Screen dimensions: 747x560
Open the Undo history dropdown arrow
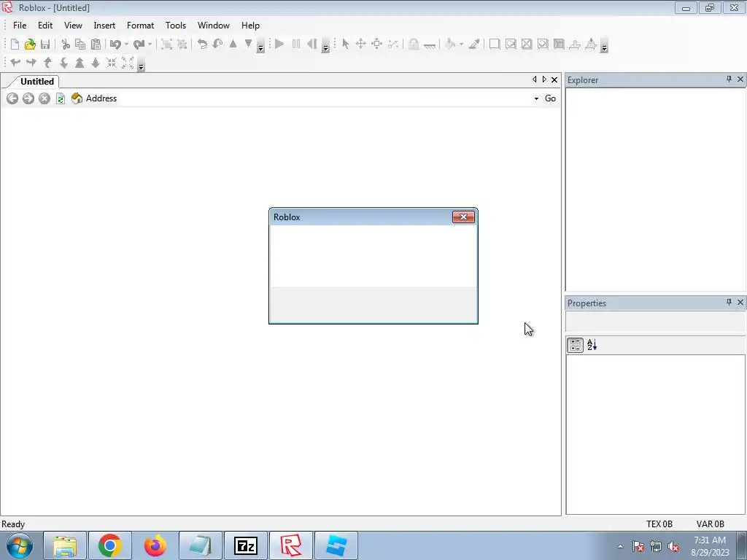pos(126,44)
